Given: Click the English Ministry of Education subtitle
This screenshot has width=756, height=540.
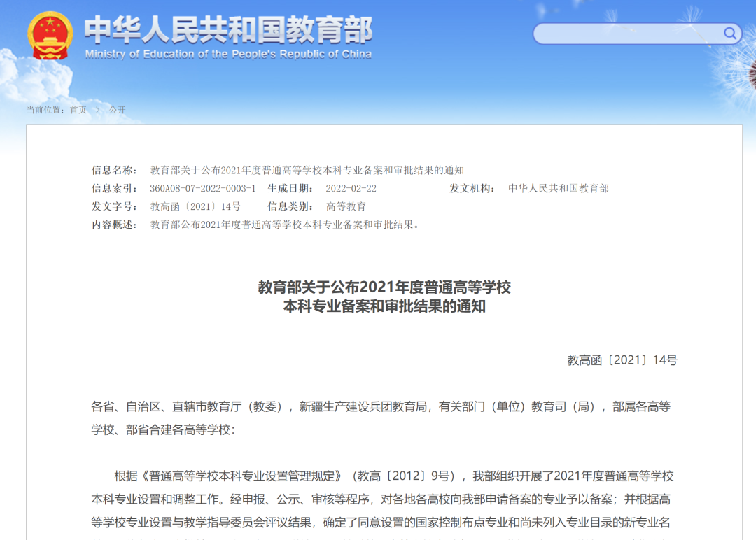Looking at the screenshot, I should click(228, 55).
